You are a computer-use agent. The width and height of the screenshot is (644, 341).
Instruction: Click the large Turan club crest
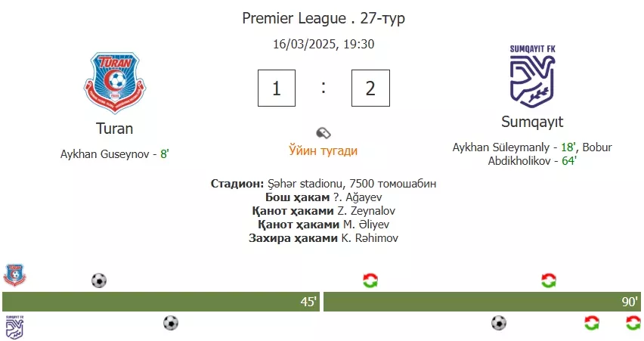tap(115, 82)
